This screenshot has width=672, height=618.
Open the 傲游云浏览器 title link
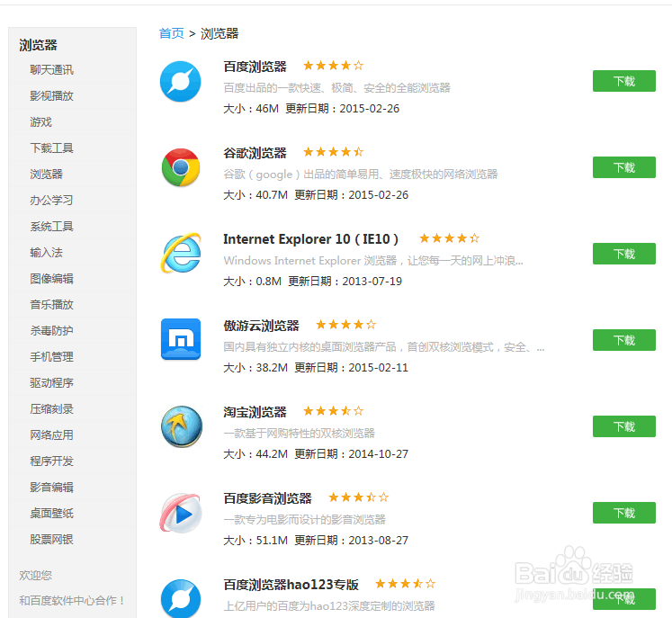click(x=261, y=326)
